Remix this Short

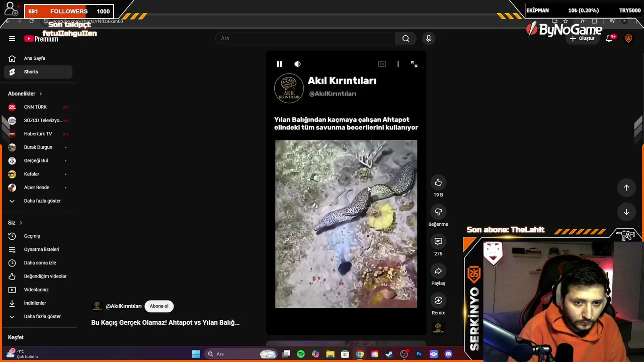pyautogui.click(x=438, y=300)
